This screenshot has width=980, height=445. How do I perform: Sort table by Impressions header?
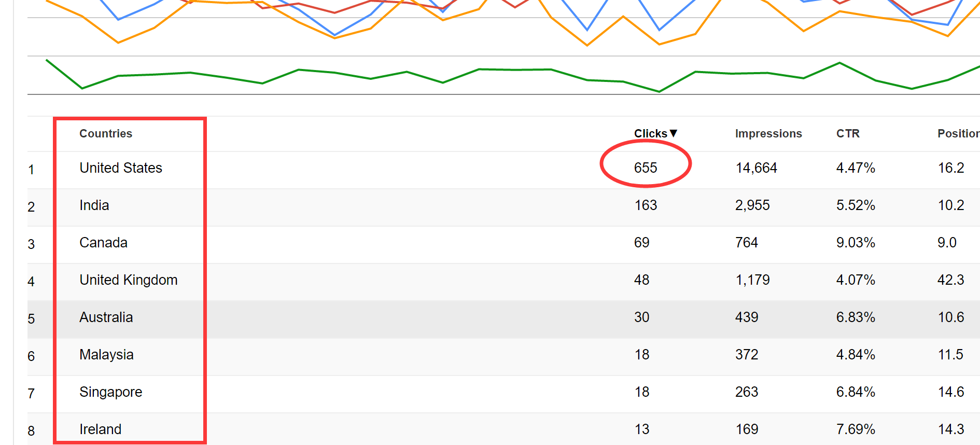point(768,134)
